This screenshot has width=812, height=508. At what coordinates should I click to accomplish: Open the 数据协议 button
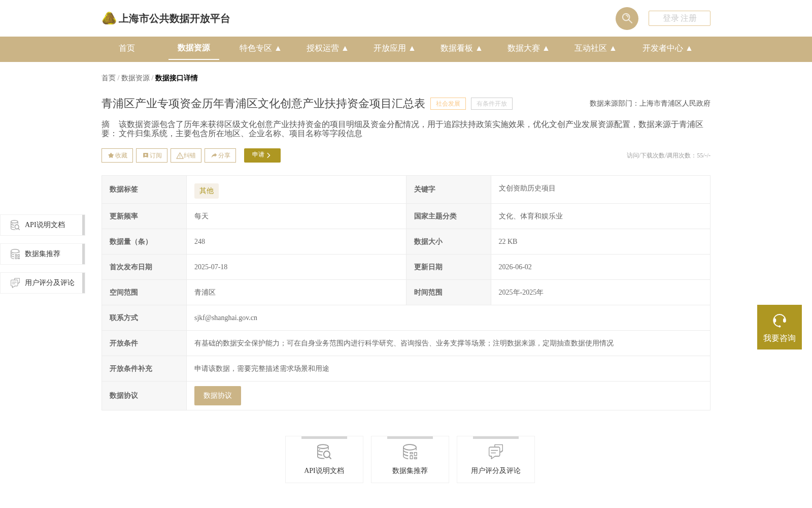[218, 396]
